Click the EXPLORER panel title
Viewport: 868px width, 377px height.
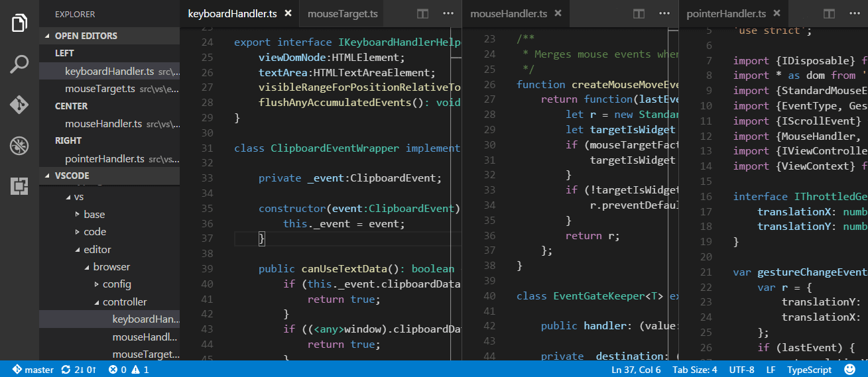click(75, 14)
